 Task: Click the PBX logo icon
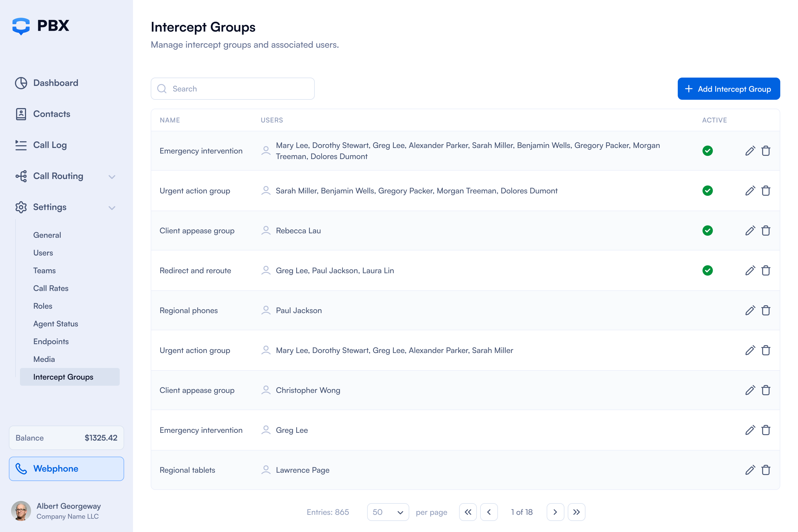pos(21,26)
